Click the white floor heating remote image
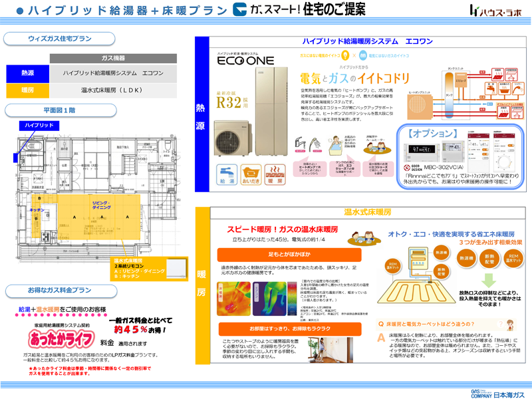Image resolution: width=532 pixels, height=399 pixels. coord(176,269)
